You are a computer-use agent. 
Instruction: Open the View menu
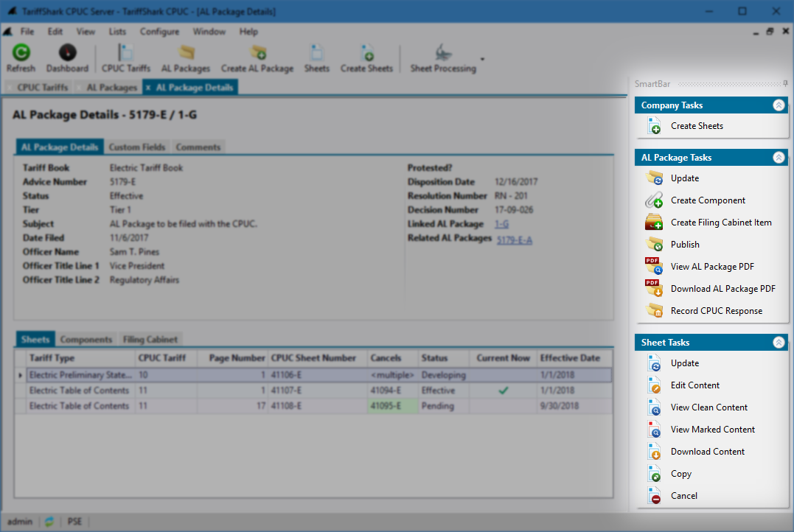86,32
